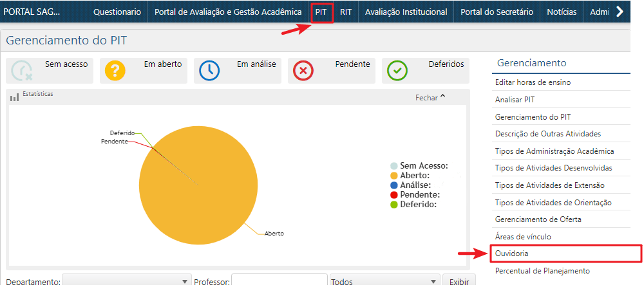Click the yellow question mark 'Em aberto' icon

coord(115,71)
